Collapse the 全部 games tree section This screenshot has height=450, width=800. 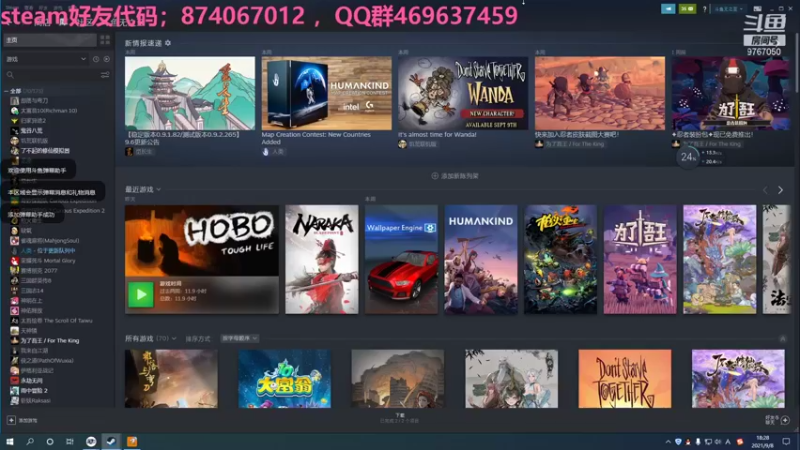pyautogui.click(x=6, y=91)
